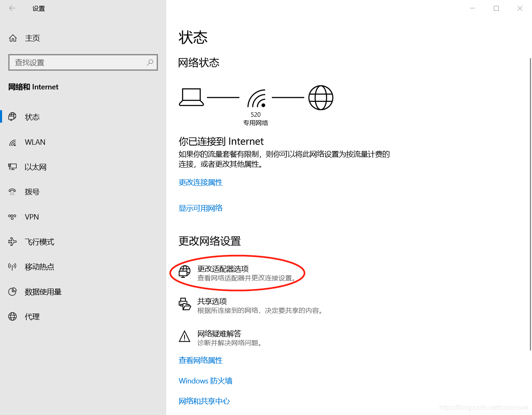Screen dimensions: 532x415
Task: Open the 移动热点 settings page
Action: [83, 267]
